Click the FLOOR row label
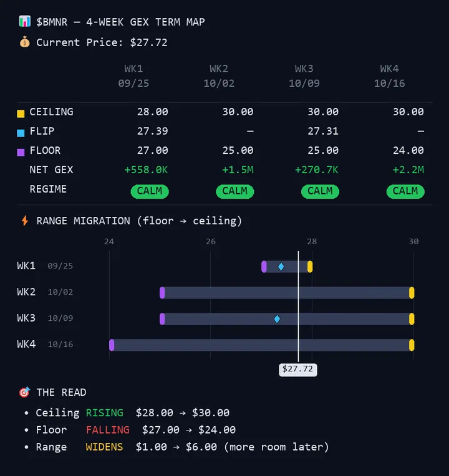Image resolution: width=449 pixels, height=476 pixels. (x=45, y=150)
